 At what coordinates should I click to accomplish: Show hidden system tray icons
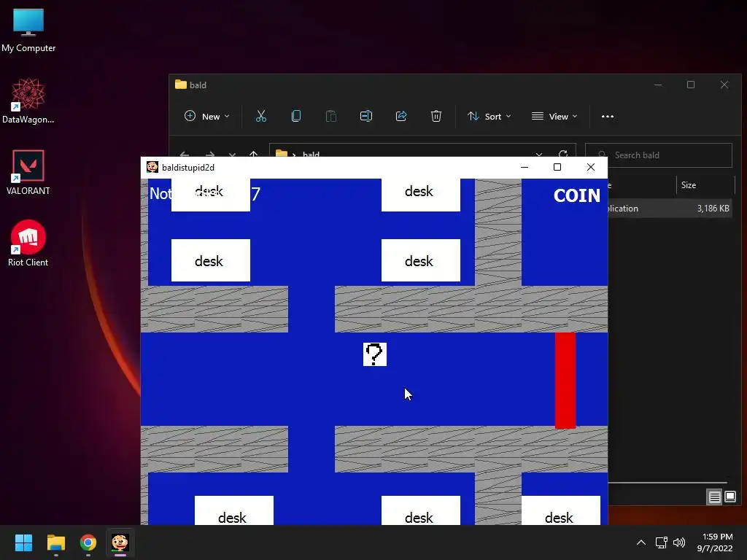641,542
